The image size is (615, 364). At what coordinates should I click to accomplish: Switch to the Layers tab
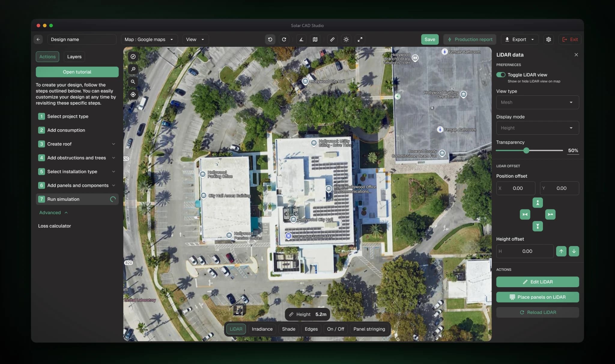click(x=74, y=57)
